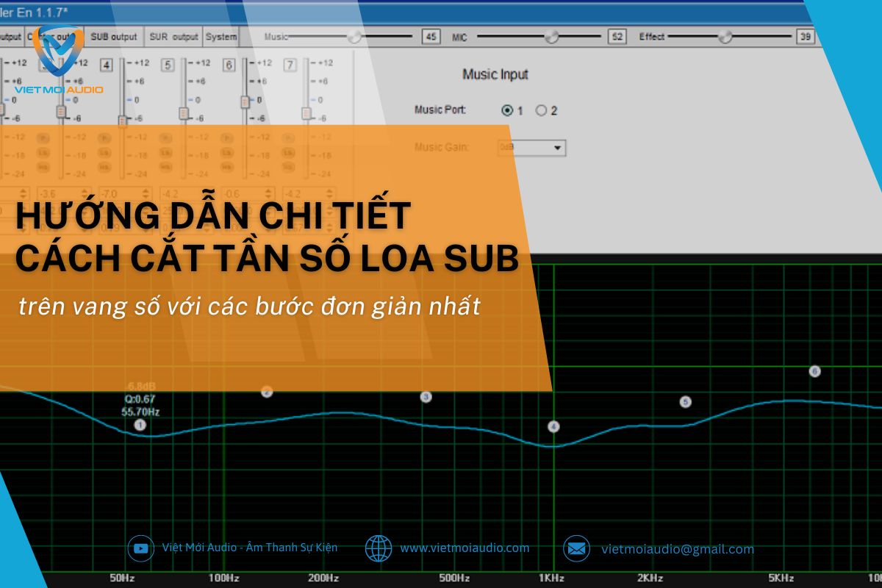The height and width of the screenshot is (588, 882).
Task: Click the email envelope icon
Action: point(577,548)
